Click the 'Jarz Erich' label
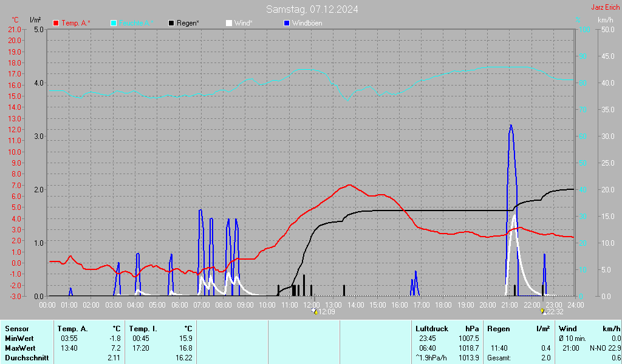Viewport: 622px width, 364px height. [x=606, y=7]
